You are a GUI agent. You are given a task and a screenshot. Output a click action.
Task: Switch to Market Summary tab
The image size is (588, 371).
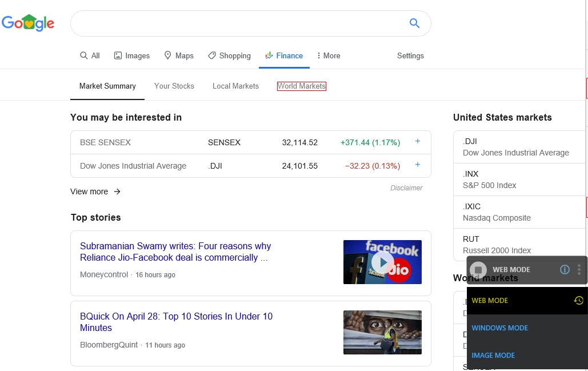pyautogui.click(x=107, y=86)
